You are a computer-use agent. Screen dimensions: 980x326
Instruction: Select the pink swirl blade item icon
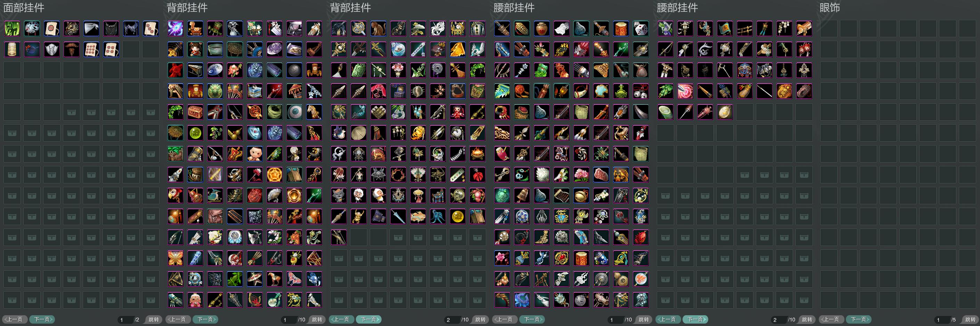point(685,92)
